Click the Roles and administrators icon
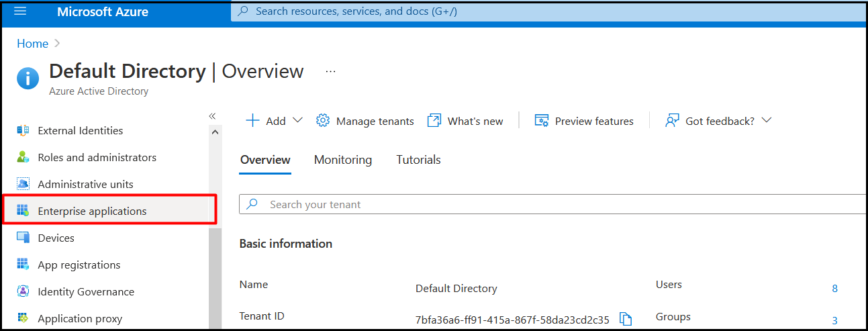The height and width of the screenshot is (331, 868). 23,157
